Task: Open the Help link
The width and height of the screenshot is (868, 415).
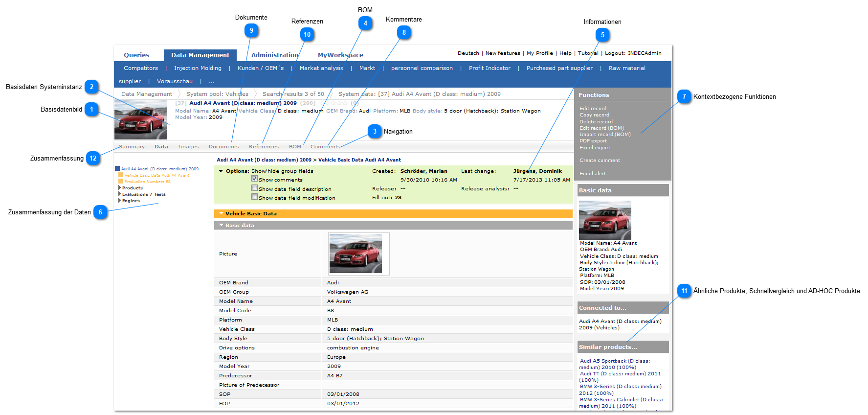Action: pos(565,53)
